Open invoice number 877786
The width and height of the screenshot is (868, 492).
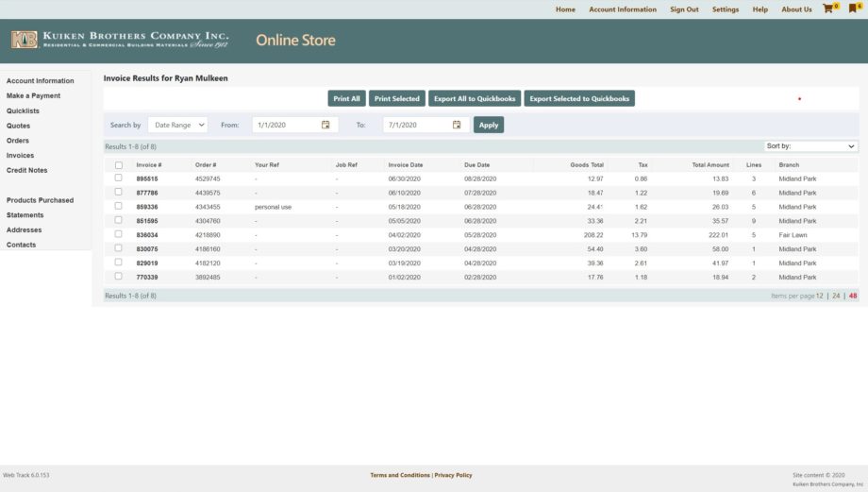click(147, 193)
